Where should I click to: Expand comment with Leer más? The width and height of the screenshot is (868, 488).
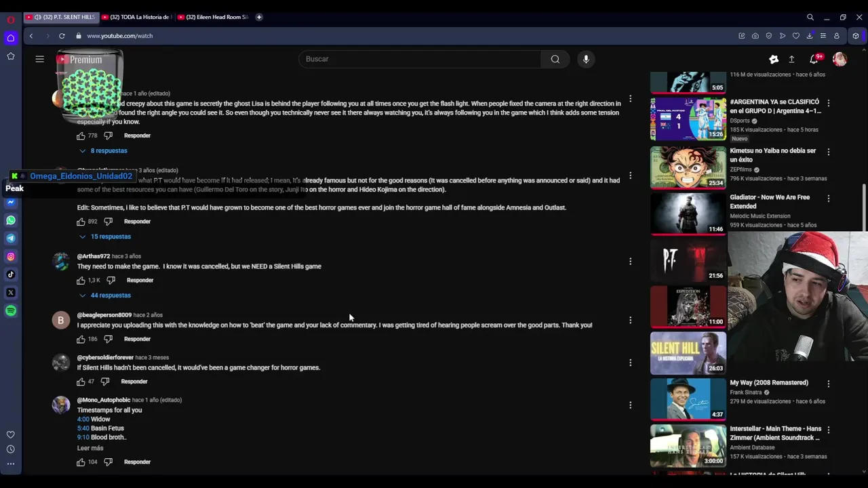pos(90,448)
